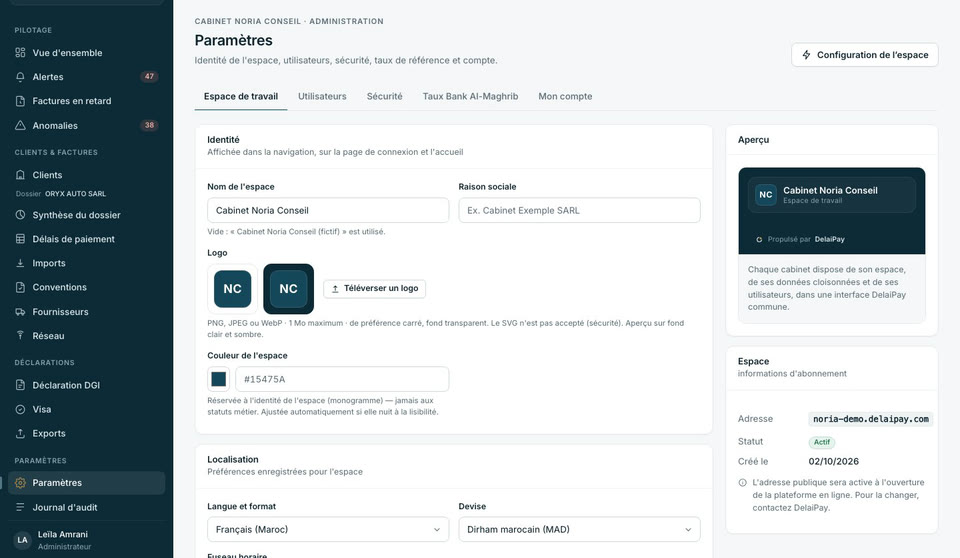Click the Journal d'audit list icon
This screenshot has height=558, width=960.
(x=20, y=507)
